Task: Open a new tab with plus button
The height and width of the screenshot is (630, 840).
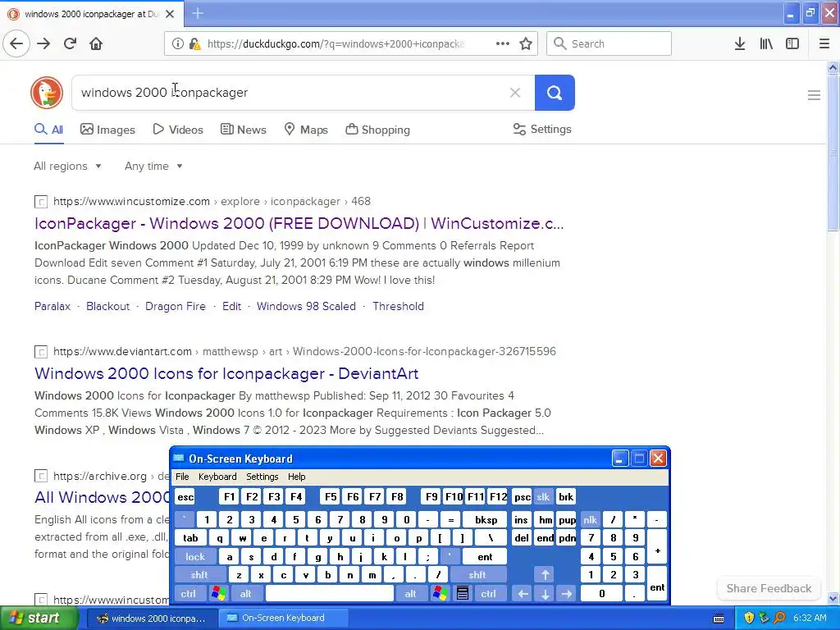Action: point(198,13)
